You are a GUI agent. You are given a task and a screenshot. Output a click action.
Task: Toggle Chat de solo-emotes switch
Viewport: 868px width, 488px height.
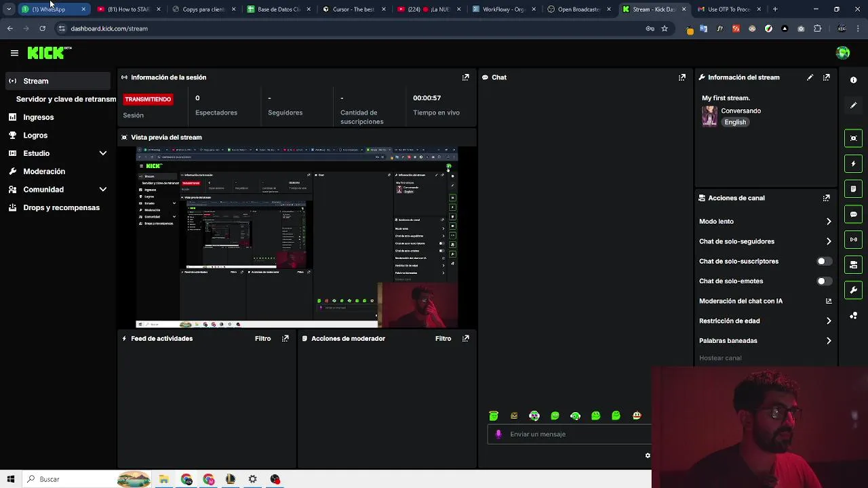coord(824,281)
